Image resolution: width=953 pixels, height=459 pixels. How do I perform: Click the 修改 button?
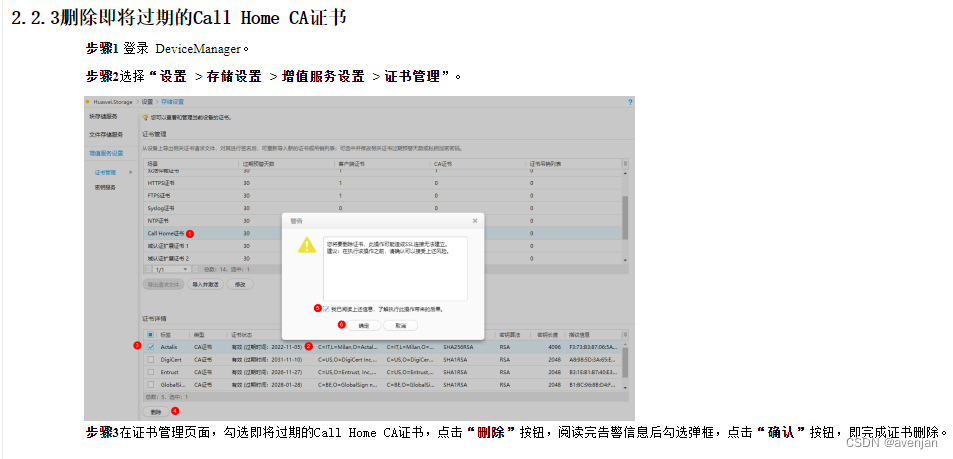[x=239, y=284]
